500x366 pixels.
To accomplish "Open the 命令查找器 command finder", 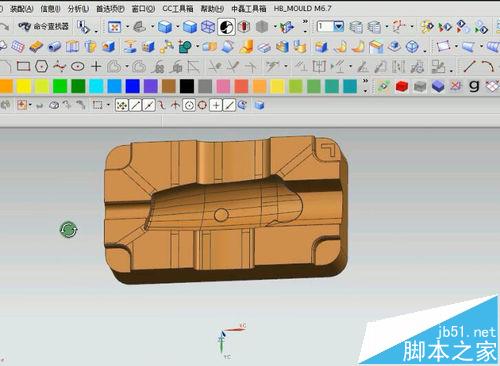I will (x=43, y=27).
